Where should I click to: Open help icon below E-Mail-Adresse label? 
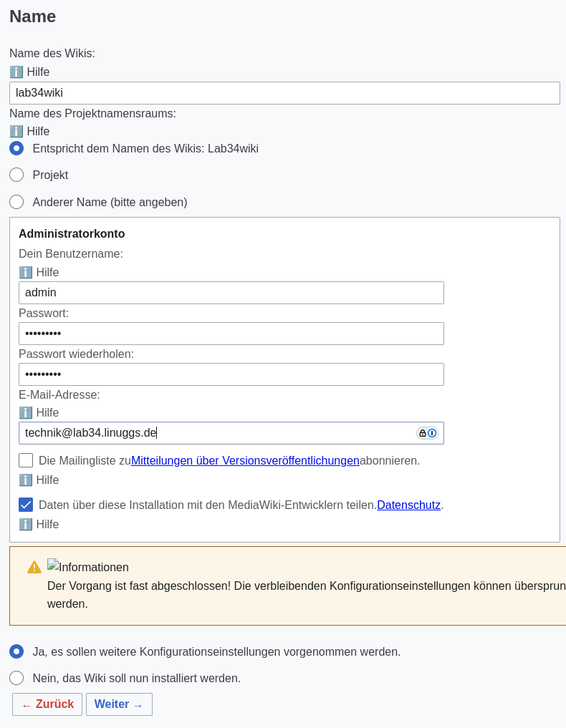click(x=26, y=413)
